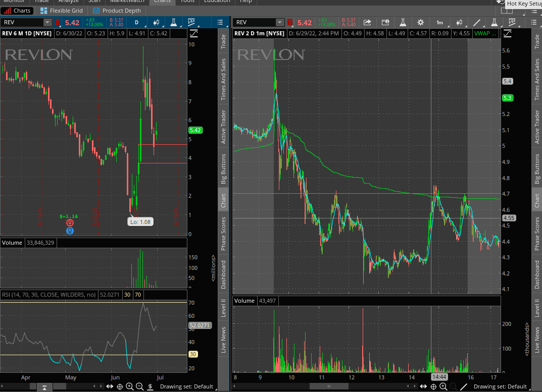Open the right chart red link-color selector
542x392 pixels.
pos(290,22)
